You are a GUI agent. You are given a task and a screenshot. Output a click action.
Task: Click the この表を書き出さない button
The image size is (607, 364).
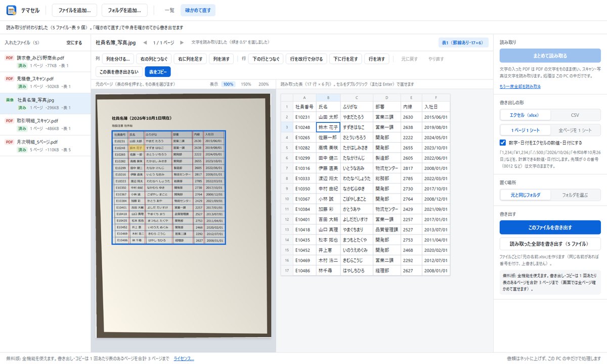118,72
